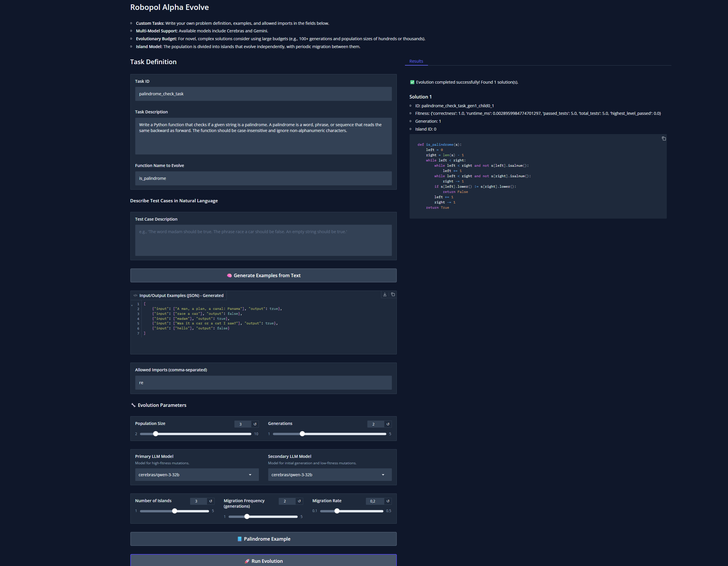Click inside the Test Case Description field
The width and height of the screenshot is (728, 566).
click(x=263, y=240)
